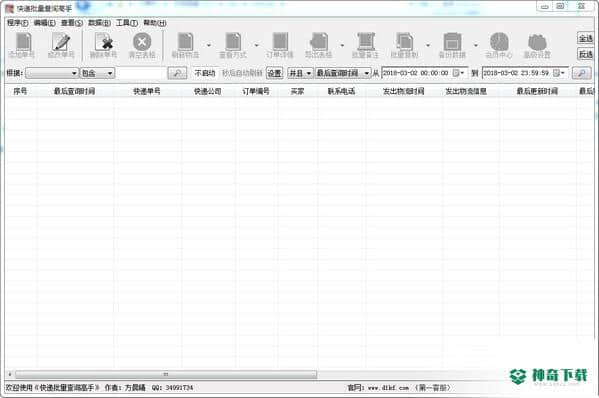This screenshot has height=398, width=599.
Task: Open the end date calendar dropdown
Action: click(559, 73)
